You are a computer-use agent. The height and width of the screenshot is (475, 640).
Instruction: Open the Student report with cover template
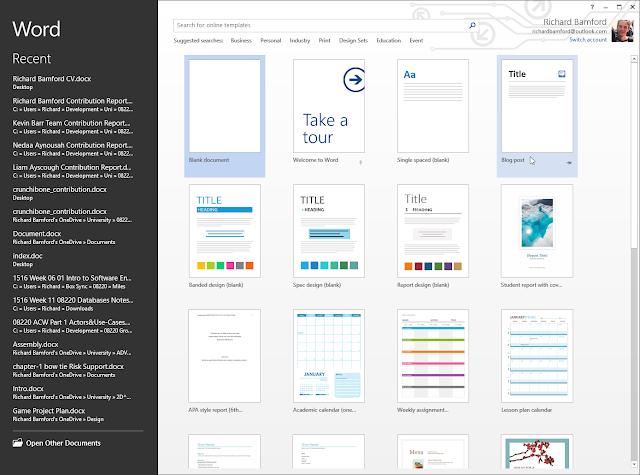coord(537,231)
